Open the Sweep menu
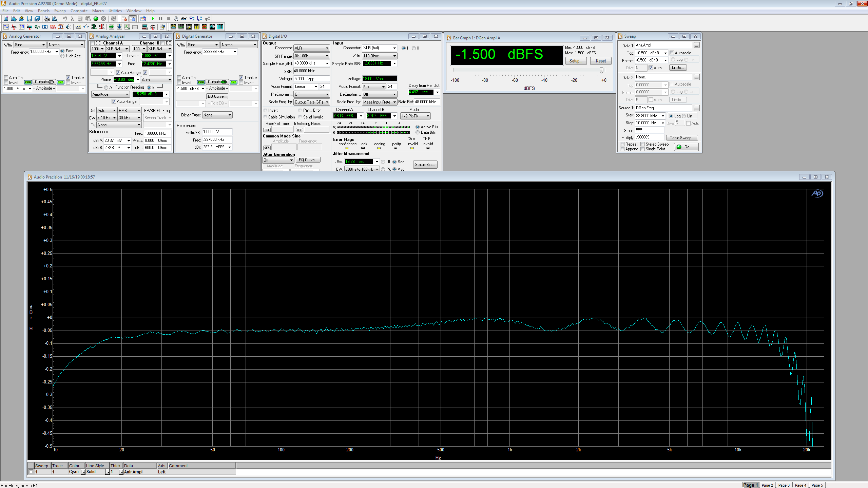 point(60,11)
